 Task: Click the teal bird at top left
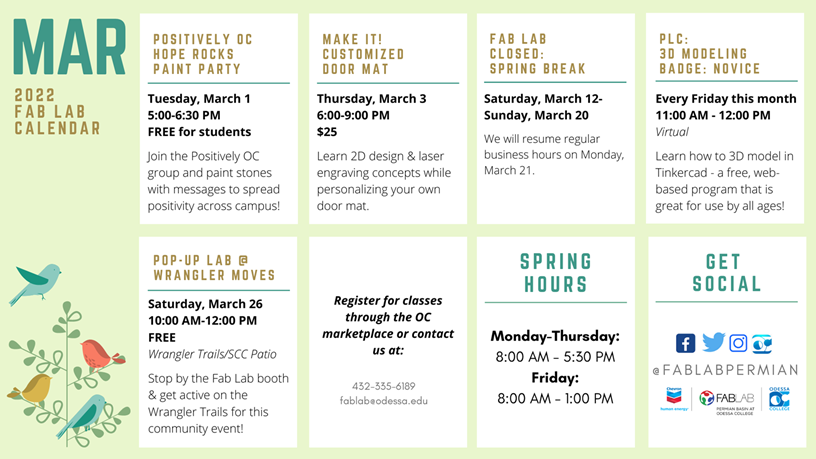click(x=36, y=283)
